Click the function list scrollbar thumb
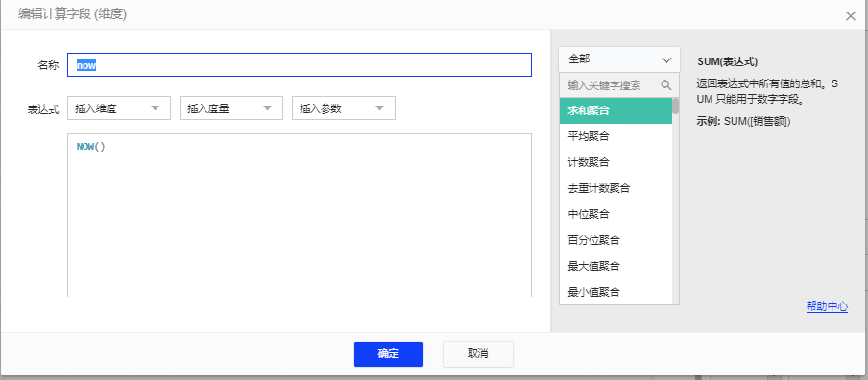The height and width of the screenshot is (380, 868). click(x=675, y=106)
